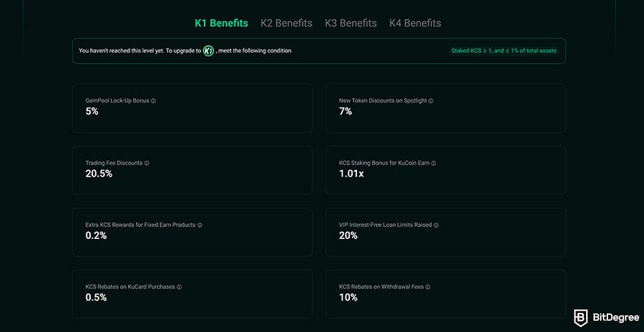The width and height of the screenshot is (644, 332).
Task: Click KCS Rebates on Withdrawal Fees label
Action: click(x=381, y=287)
